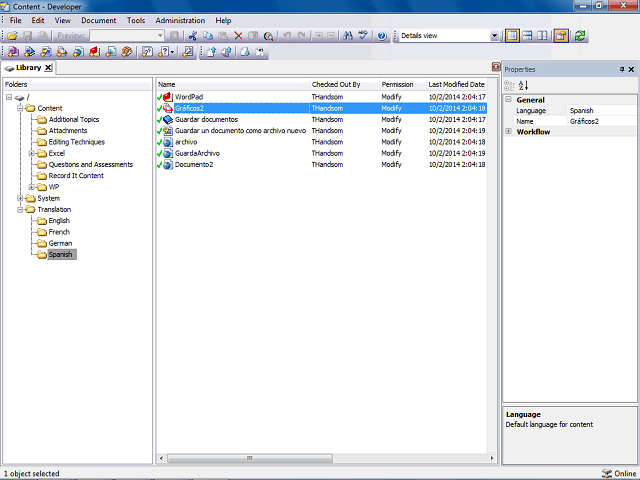Click the disk icon on the Library tab
640x480 pixels.
pos(9,68)
